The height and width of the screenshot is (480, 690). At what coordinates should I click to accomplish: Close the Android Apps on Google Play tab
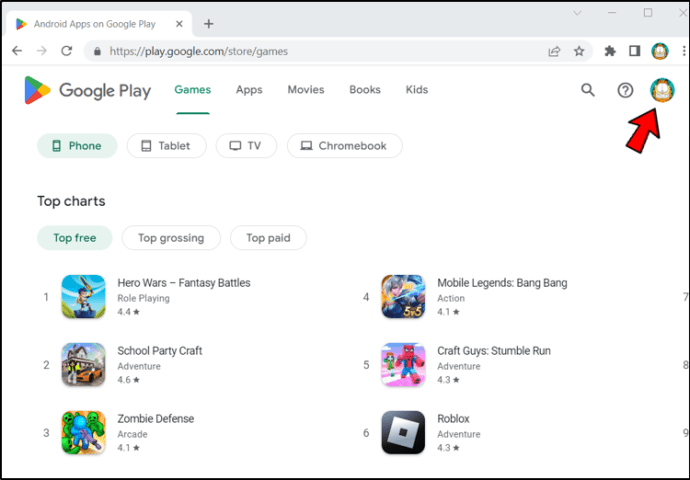(x=179, y=24)
